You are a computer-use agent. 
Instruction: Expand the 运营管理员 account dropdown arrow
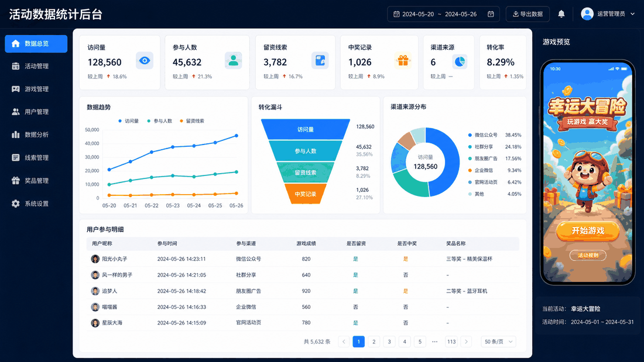tap(632, 14)
